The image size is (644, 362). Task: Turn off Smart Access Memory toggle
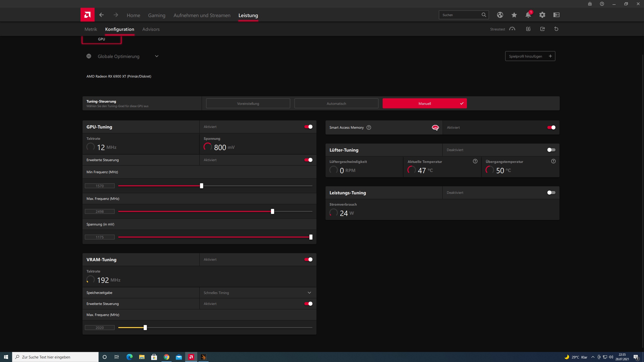point(551,127)
